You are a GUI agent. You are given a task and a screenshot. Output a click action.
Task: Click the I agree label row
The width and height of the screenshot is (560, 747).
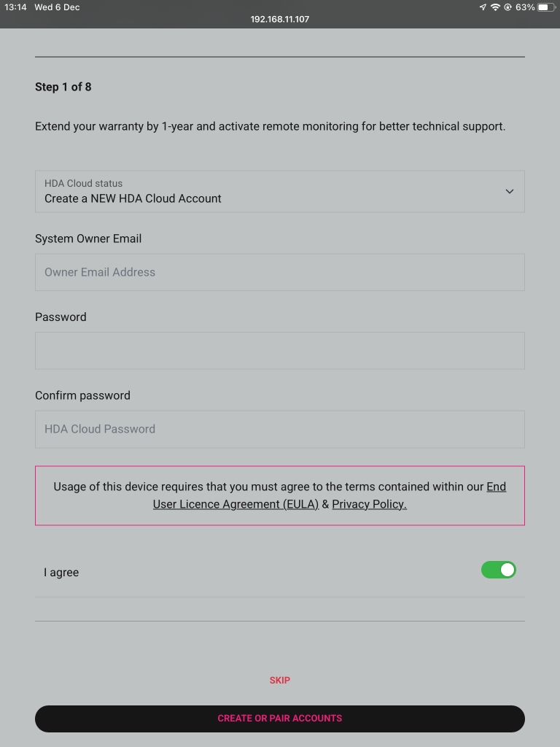point(280,572)
